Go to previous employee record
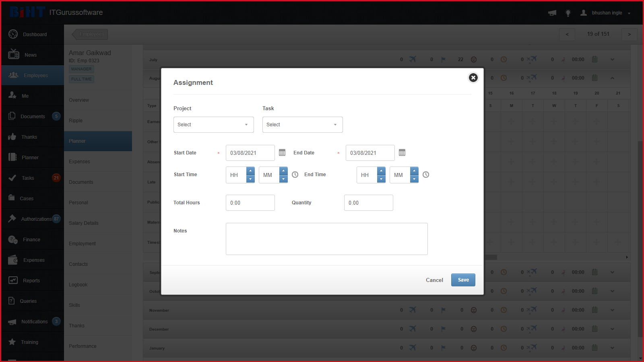 click(567, 34)
